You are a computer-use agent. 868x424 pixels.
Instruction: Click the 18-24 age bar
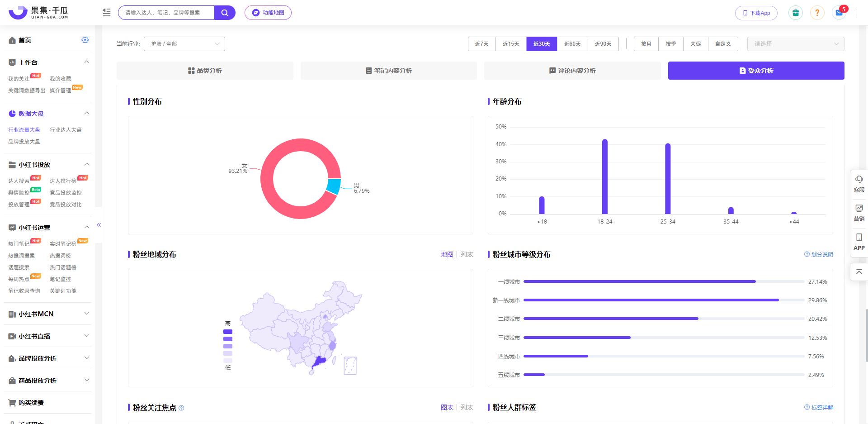click(605, 176)
